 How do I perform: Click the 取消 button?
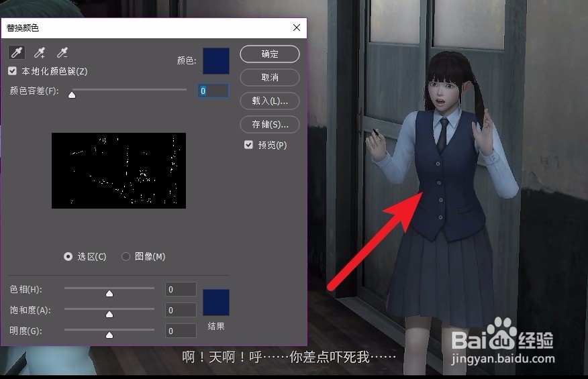point(270,78)
